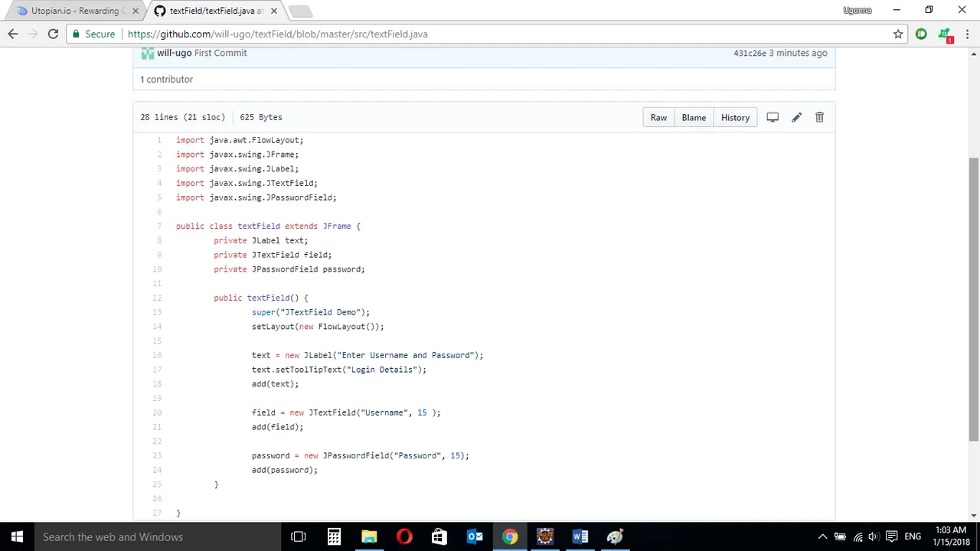
Task: Click the page vertical scrollbar thumb
Action: point(974,298)
